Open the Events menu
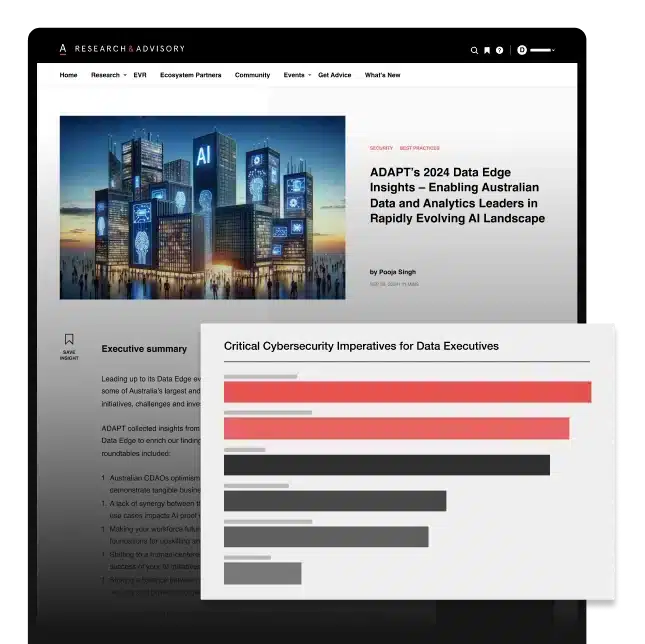 click(x=294, y=75)
